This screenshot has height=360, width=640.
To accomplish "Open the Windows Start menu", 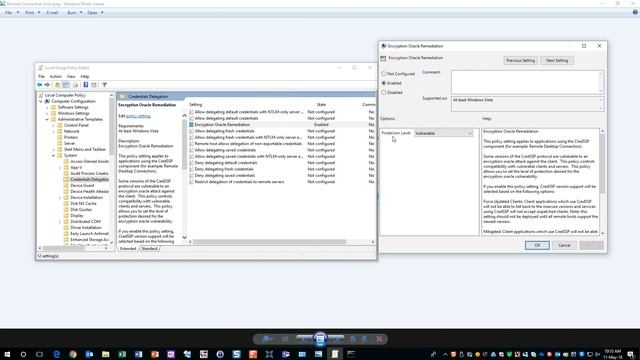I will coord(7,354).
